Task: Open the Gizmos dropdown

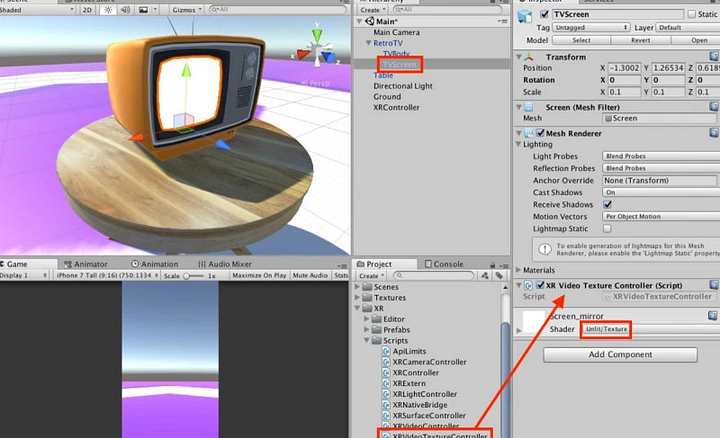Action: 187,10
